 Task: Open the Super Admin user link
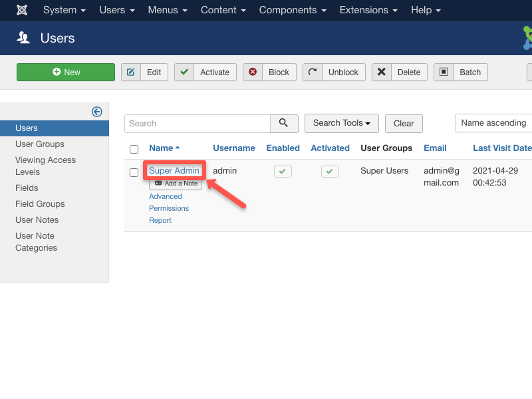(x=174, y=171)
